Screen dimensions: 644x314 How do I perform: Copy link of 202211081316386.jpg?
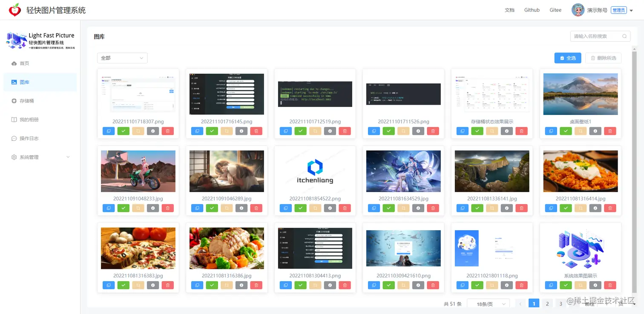coord(197,285)
